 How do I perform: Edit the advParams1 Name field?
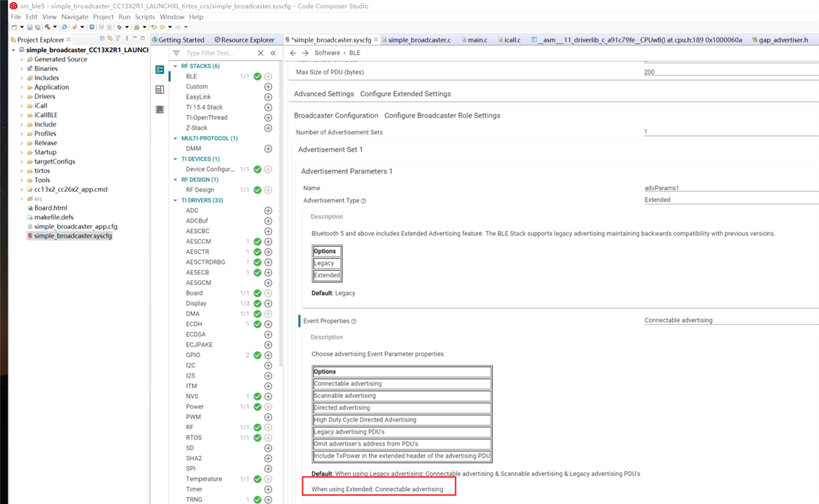coord(731,188)
